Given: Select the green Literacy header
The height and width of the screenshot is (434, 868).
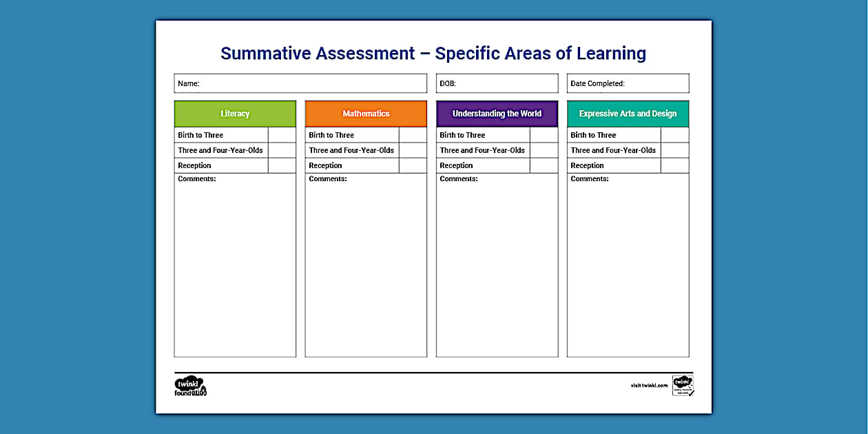Looking at the screenshot, I should [235, 114].
